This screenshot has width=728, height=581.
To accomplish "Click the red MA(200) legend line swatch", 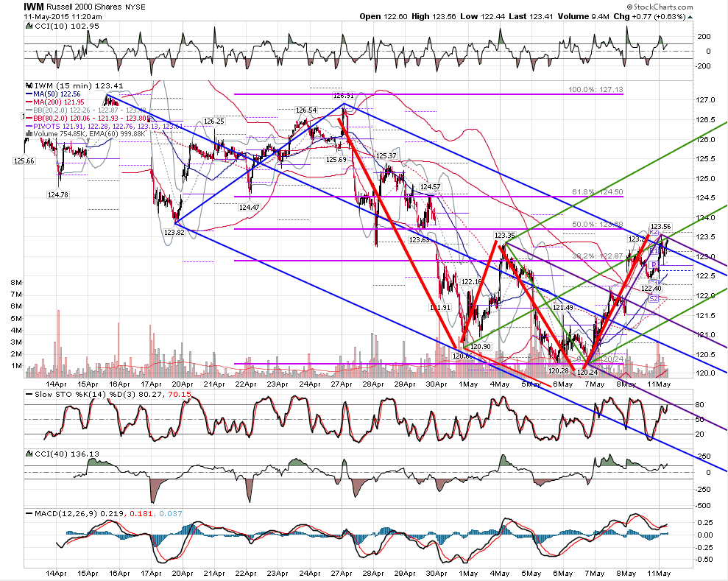I will [29, 102].
